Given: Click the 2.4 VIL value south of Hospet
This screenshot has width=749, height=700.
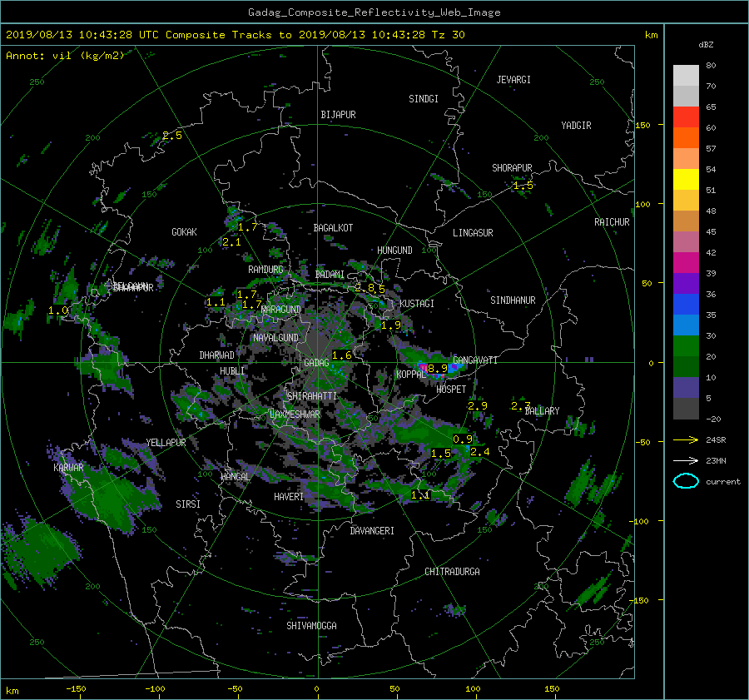Looking at the screenshot, I should 480,451.
